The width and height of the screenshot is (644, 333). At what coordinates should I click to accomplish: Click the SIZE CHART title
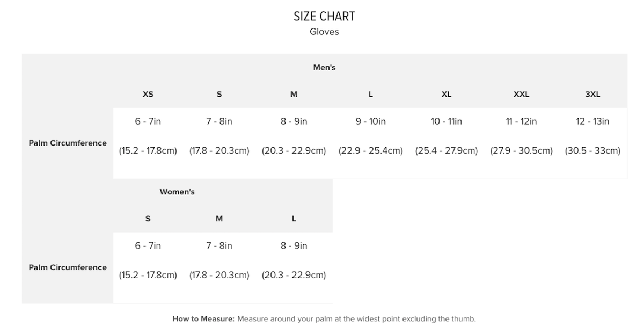click(324, 16)
